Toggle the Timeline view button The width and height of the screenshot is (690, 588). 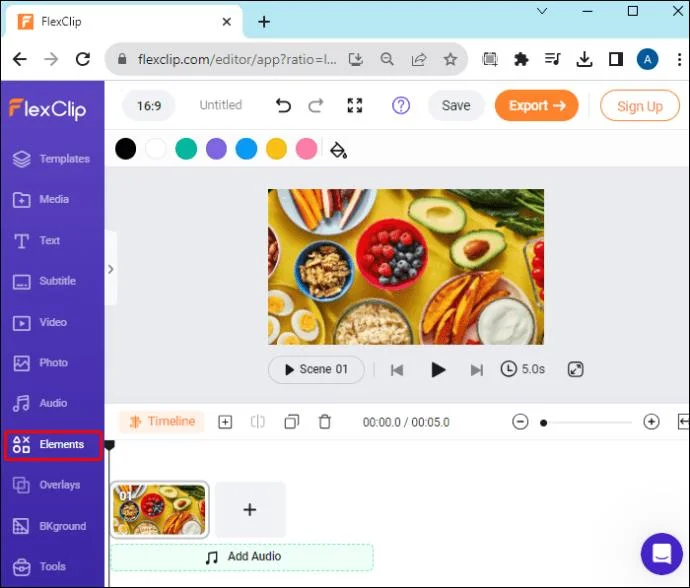click(161, 422)
